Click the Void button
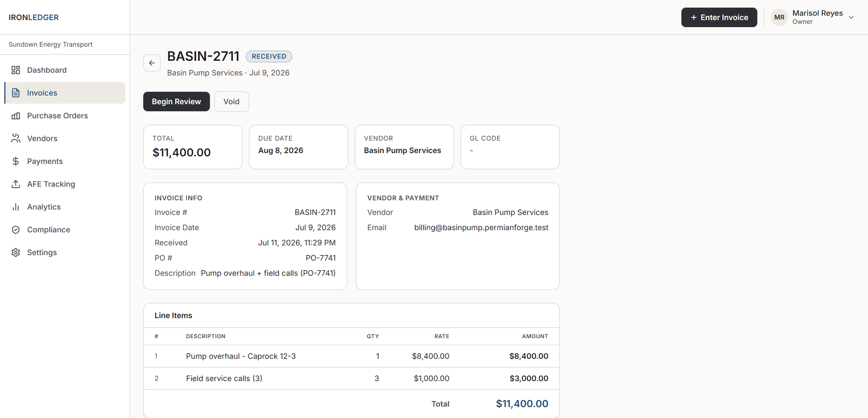 point(232,102)
